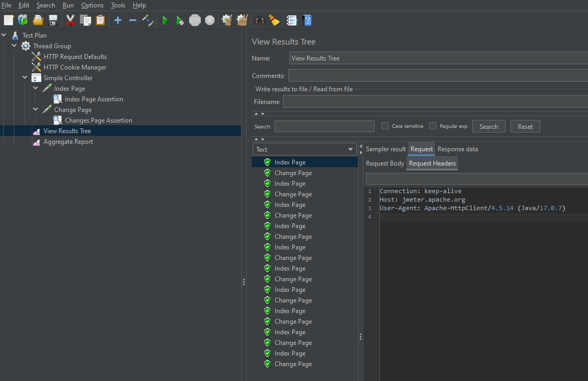588x381 pixels.
Task: Click the Save disk icon in toolbar
Action: [x=53, y=20]
